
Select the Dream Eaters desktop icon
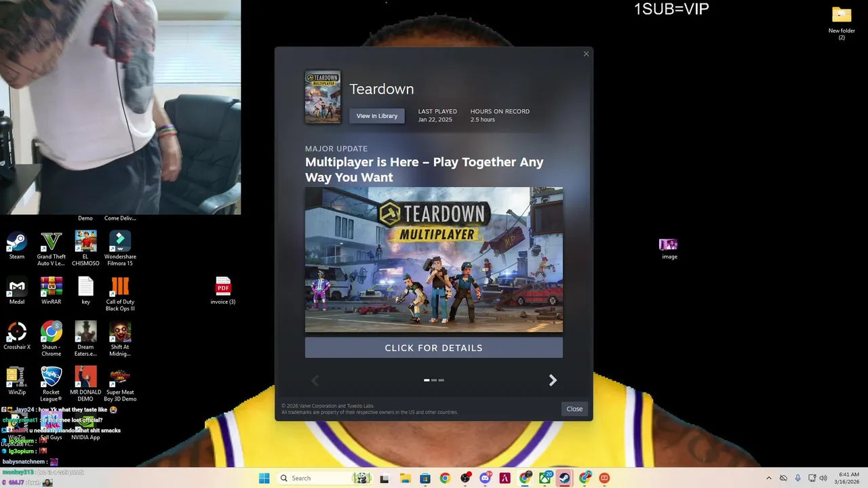pos(85,339)
